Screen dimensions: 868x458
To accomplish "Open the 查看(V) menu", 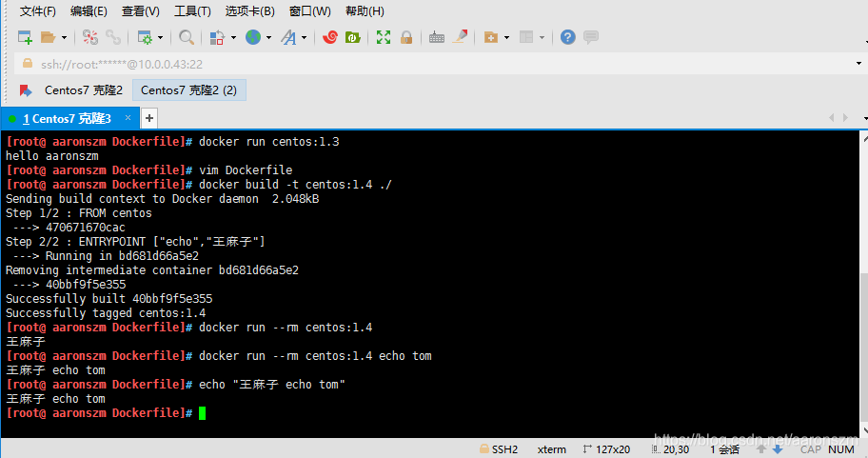I will [x=141, y=11].
